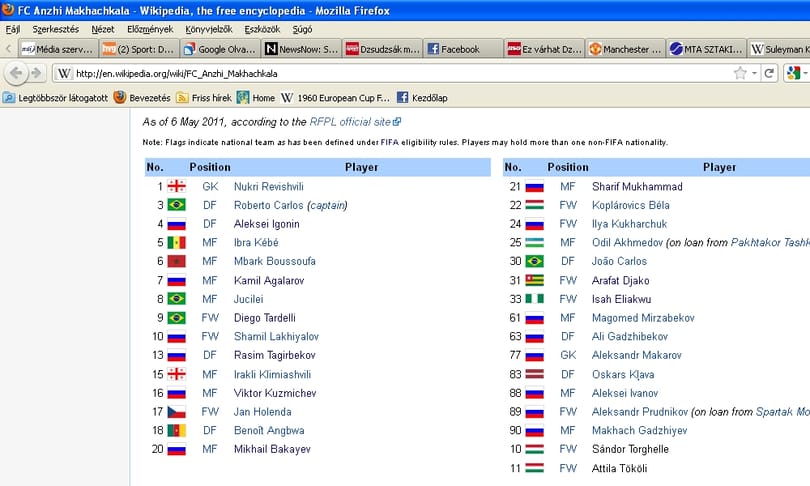Image resolution: width=810 pixels, height=486 pixels.
Task: Open the Eszközök menu
Action: [x=262, y=29]
